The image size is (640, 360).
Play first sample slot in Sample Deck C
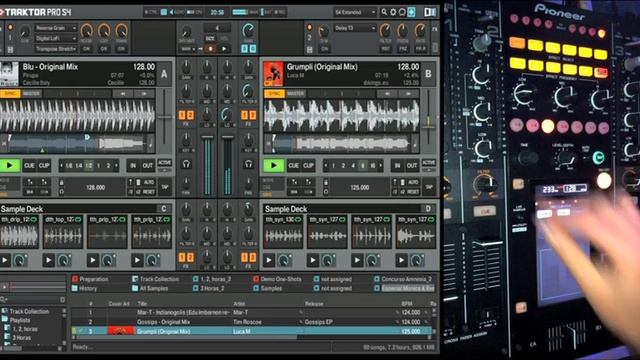click(x=5, y=260)
